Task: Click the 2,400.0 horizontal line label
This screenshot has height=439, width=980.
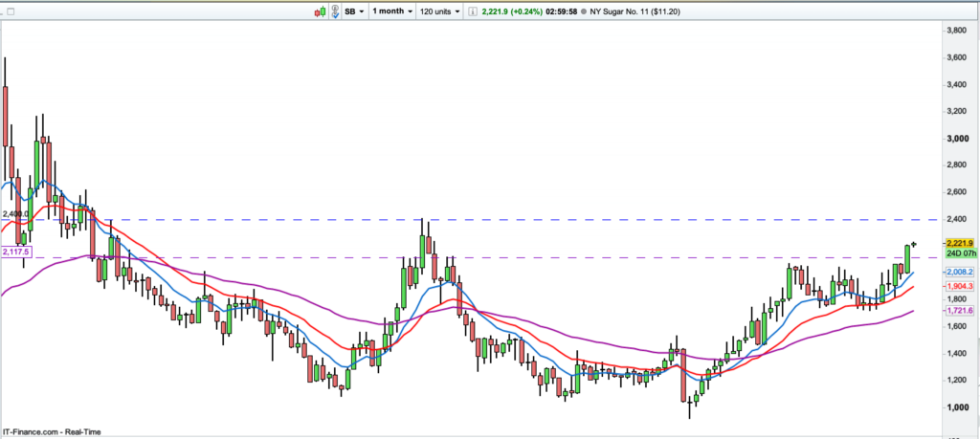Action: click(14, 214)
